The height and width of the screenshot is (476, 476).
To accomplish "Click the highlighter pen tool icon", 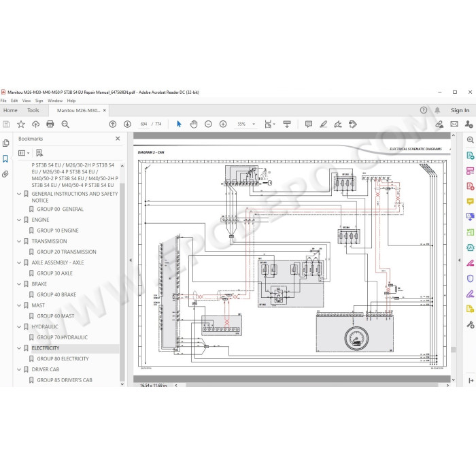I will [323, 124].
